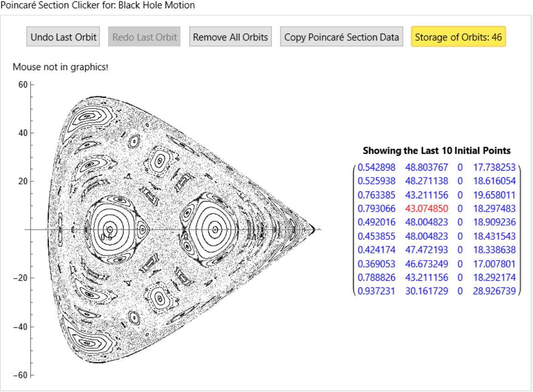The height and width of the screenshot is (392, 533).
Task: Click the rightmost pointed tip of the Poincaré section
Action: pyautogui.click(x=314, y=229)
